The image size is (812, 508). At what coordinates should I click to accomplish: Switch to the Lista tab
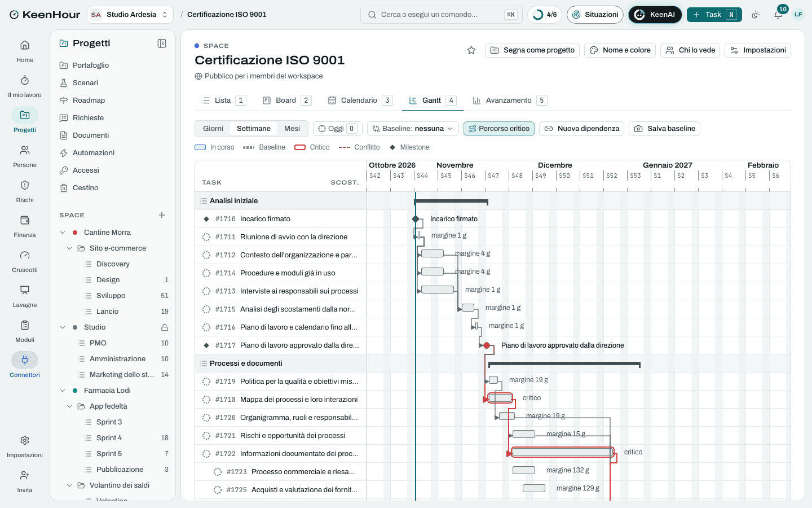[224, 100]
